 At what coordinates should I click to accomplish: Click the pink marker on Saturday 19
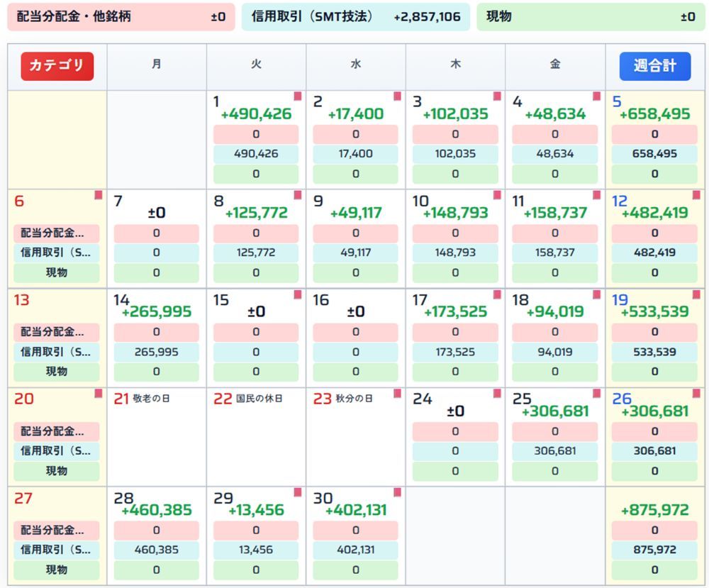(696, 294)
